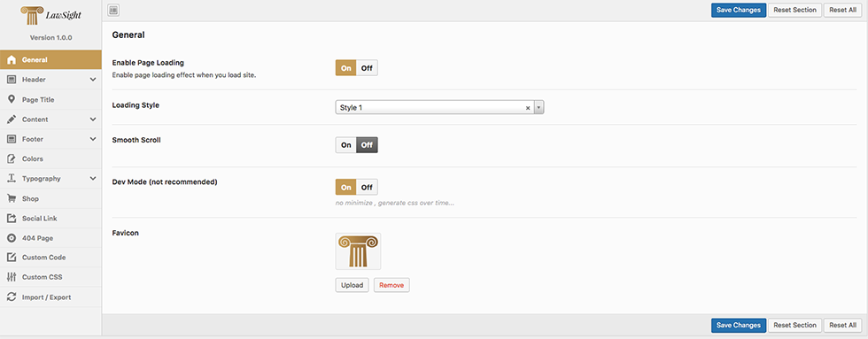
Task: Turn Dev Mode Off
Action: [x=367, y=187]
